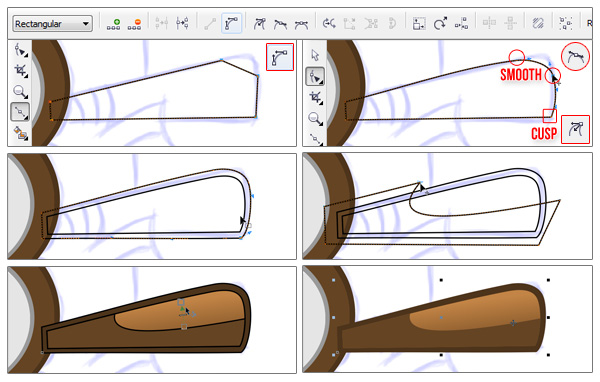This screenshot has width=600, height=382.
Task: Click top-right selection handle in last panel
Action: click(x=548, y=280)
